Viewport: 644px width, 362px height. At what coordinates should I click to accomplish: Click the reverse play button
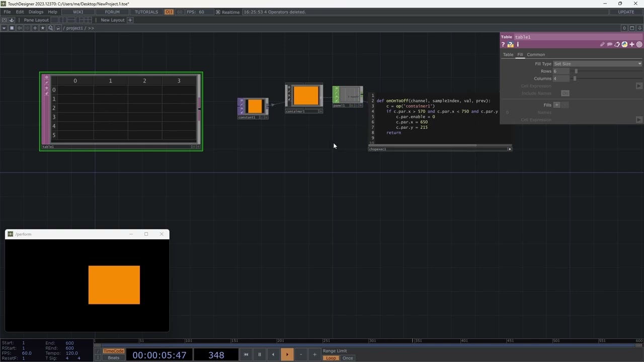coord(273,354)
